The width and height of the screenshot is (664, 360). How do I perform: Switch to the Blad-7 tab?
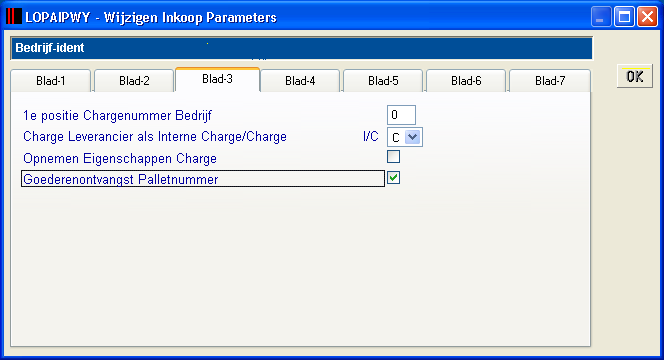pyautogui.click(x=550, y=80)
